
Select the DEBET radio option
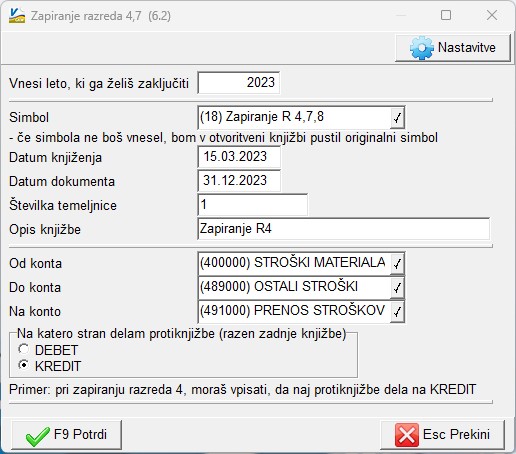23,349
